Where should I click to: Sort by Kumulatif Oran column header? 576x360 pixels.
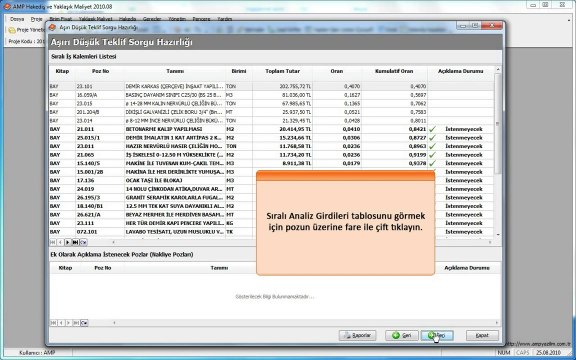[x=394, y=71]
